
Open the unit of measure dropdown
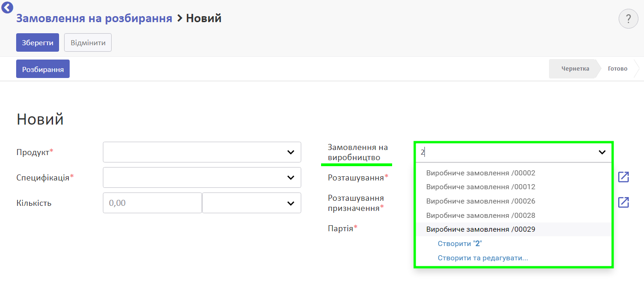point(291,203)
